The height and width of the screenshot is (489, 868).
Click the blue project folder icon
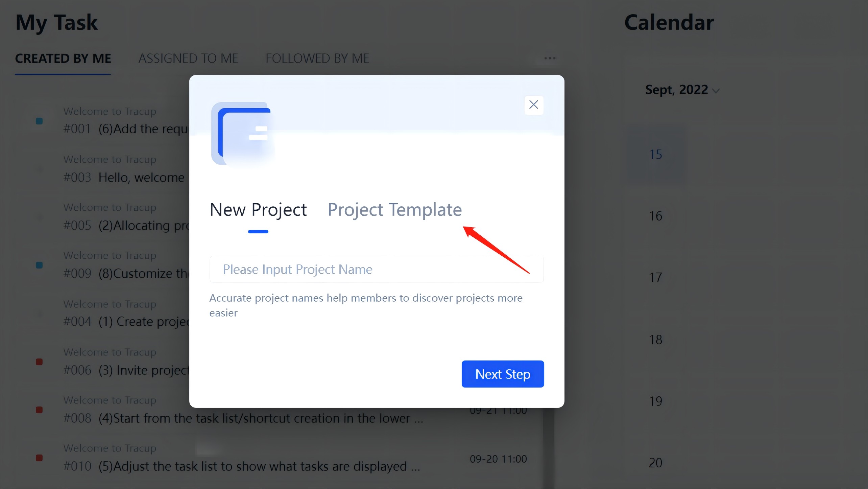pyautogui.click(x=243, y=134)
